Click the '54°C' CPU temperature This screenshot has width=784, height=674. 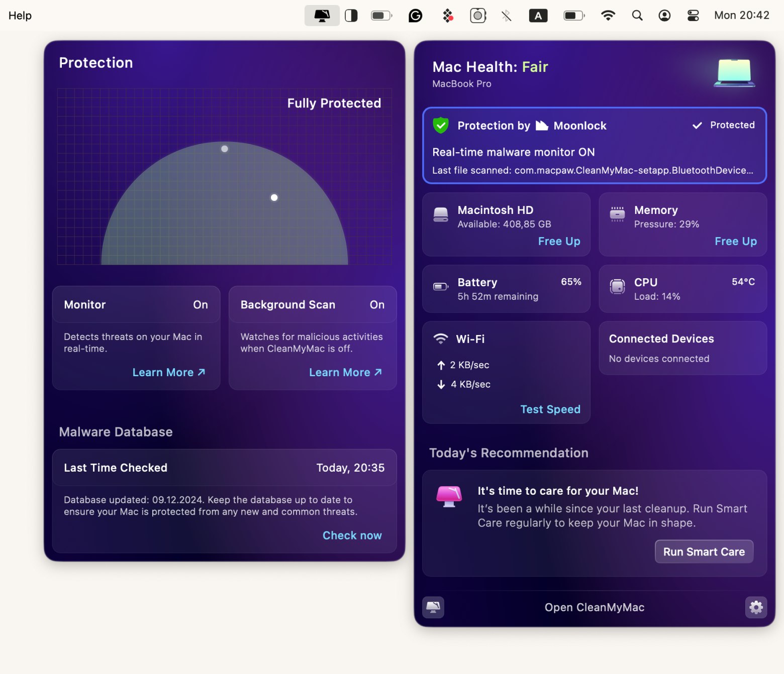click(x=743, y=282)
